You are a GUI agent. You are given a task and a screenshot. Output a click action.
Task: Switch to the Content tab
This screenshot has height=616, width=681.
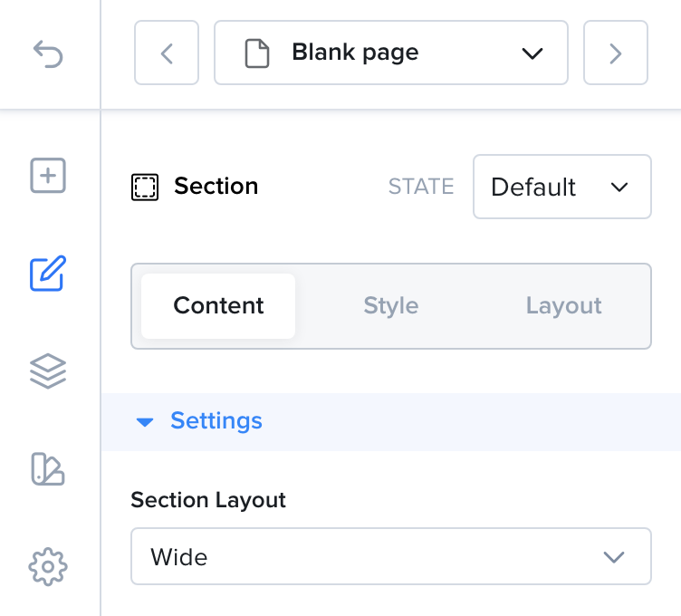tap(218, 306)
